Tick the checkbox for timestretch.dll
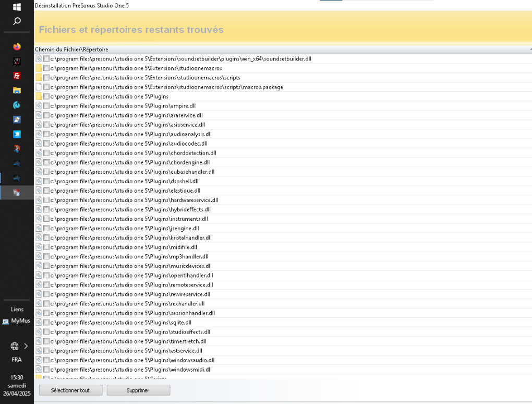The height and width of the screenshot is (404, 532). (46, 341)
